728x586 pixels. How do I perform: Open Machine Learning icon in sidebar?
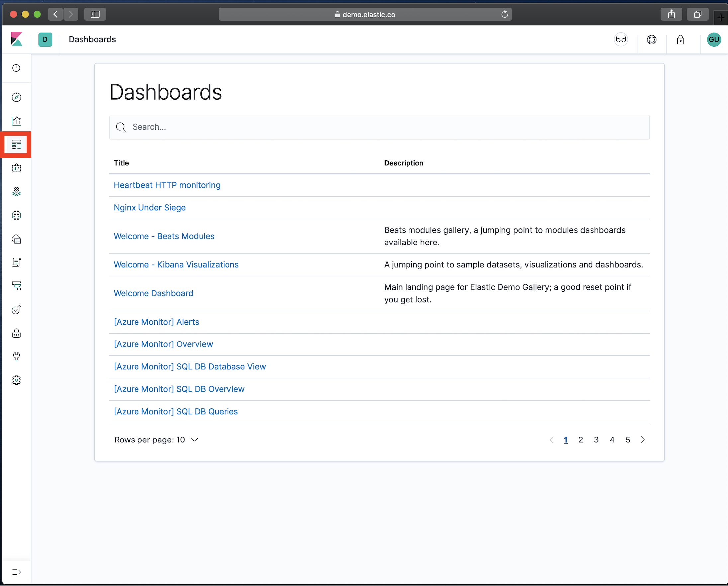click(16, 215)
